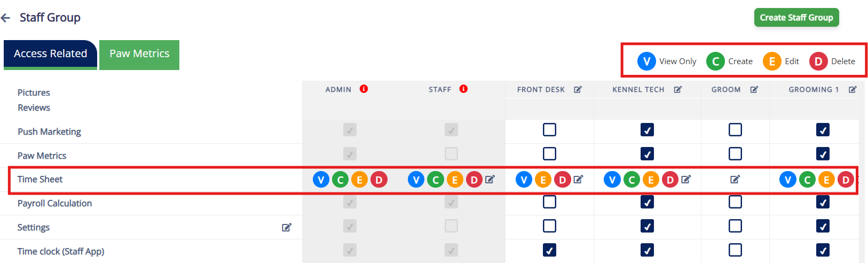Click the blue View Only legend badge
Viewport: 868px width, 263px height.
click(x=646, y=61)
